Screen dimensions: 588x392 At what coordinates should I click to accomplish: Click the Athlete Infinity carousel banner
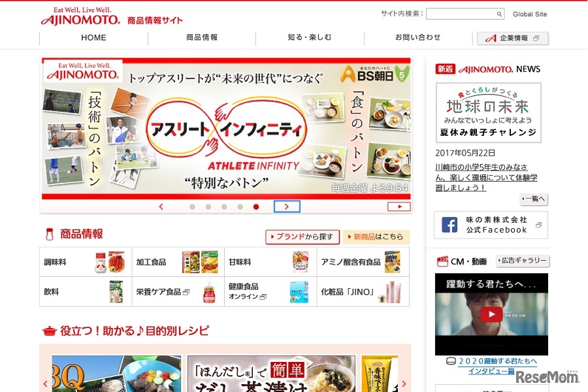click(226, 128)
